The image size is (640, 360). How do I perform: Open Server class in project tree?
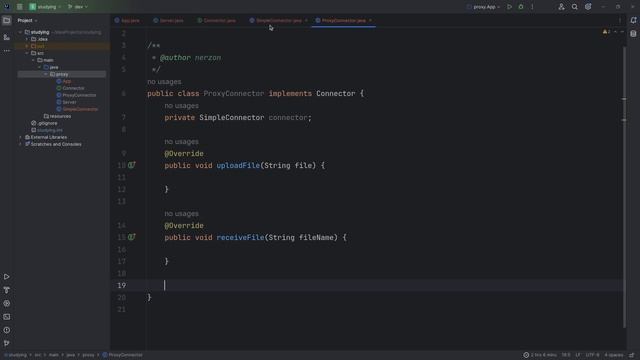pos(67,102)
